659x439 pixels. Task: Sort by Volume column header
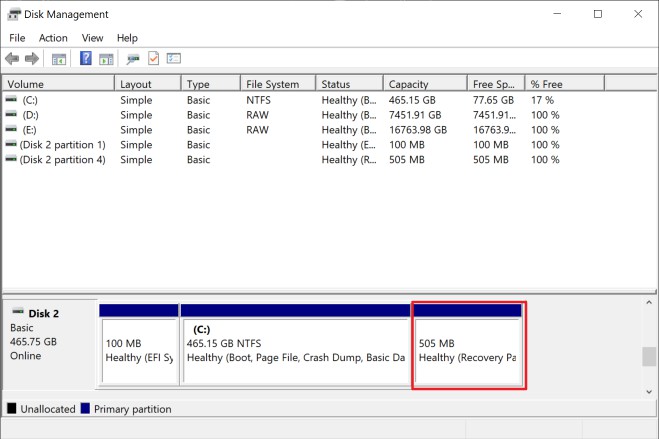point(58,84)
